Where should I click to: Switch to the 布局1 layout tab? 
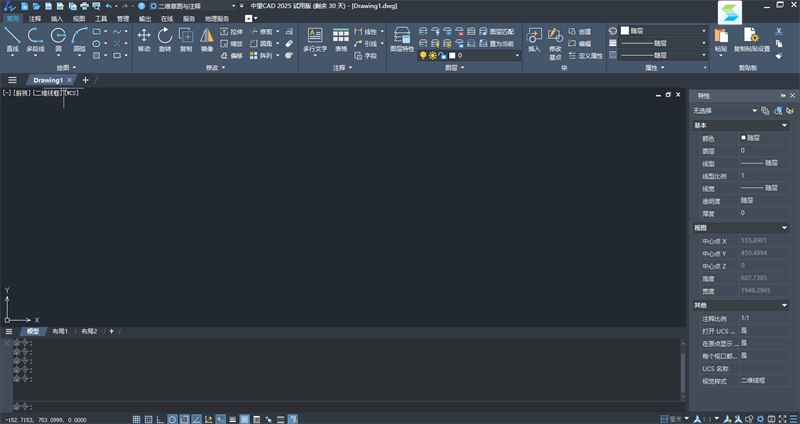tap(60, 330)
